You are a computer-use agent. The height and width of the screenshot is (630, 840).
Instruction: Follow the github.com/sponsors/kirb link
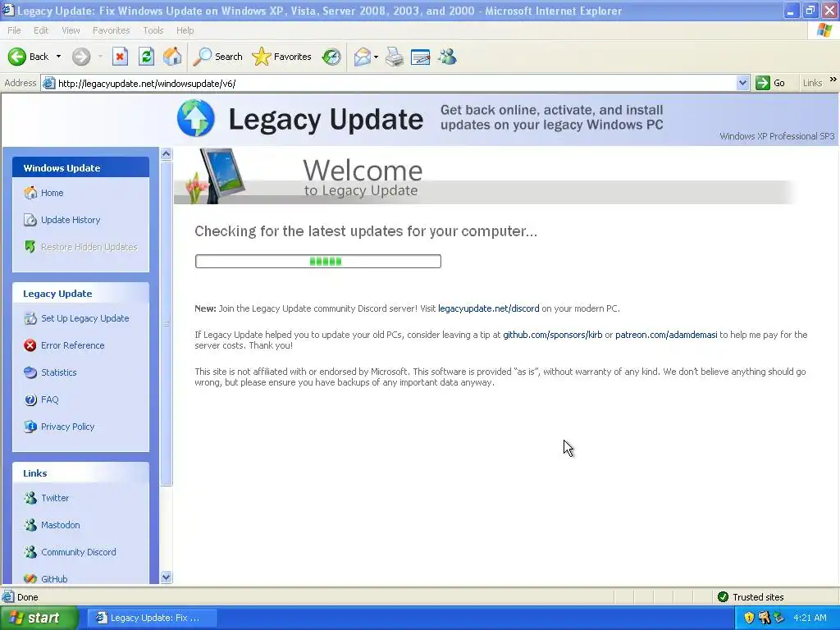click(x=552, y=335)
